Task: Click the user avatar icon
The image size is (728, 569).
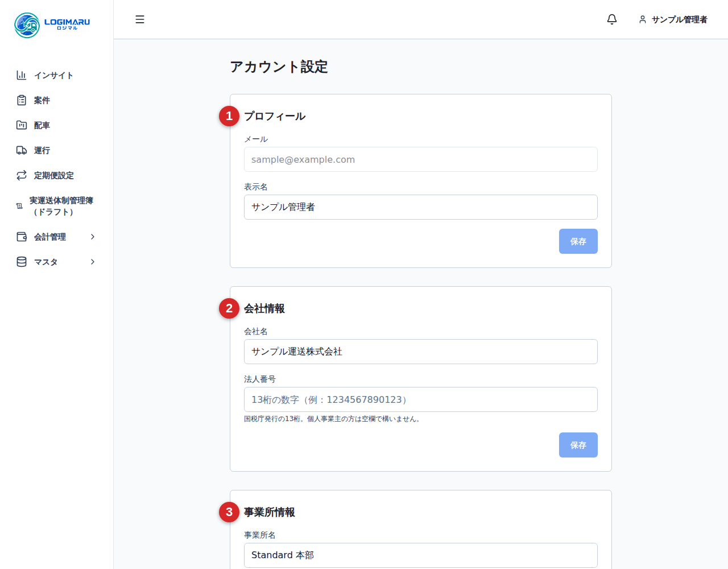Action: pos(643,19)
